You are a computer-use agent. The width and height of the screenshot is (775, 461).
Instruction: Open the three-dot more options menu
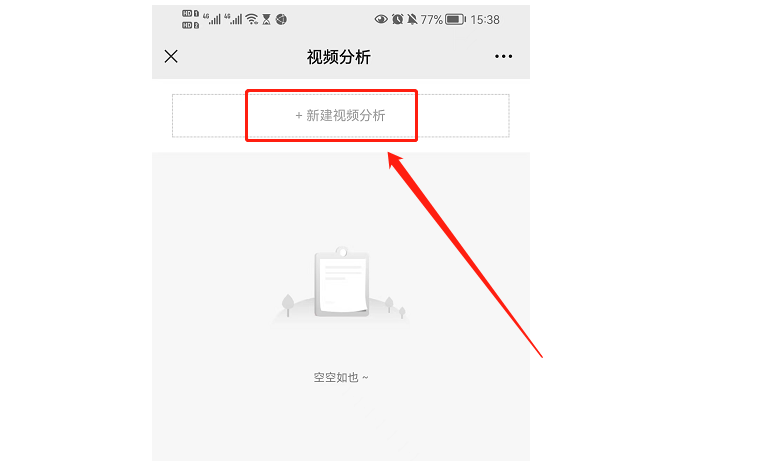(x=503, y=56)
